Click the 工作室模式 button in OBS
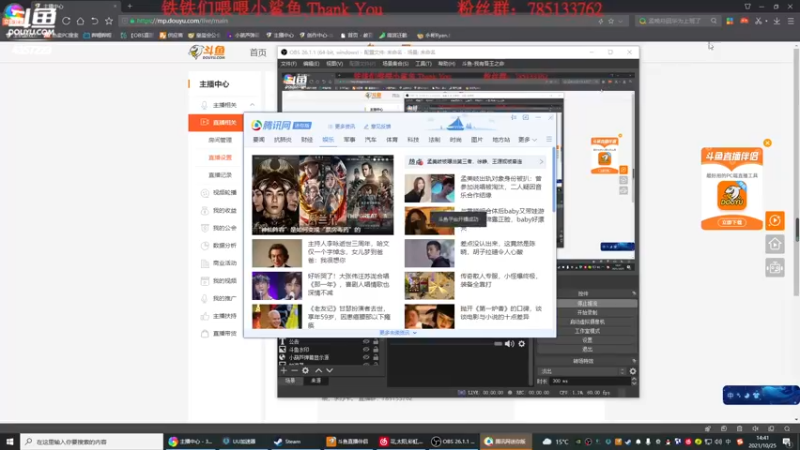 tap(587, 331)
